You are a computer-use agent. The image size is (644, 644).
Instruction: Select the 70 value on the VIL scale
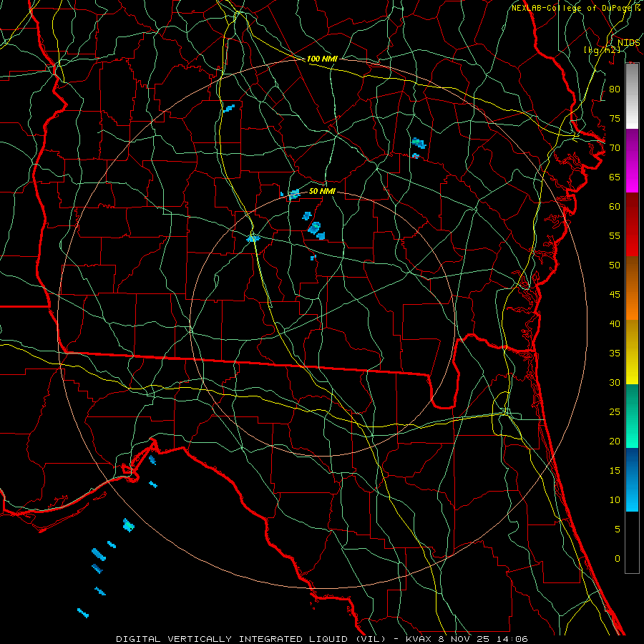pos(615,148)
